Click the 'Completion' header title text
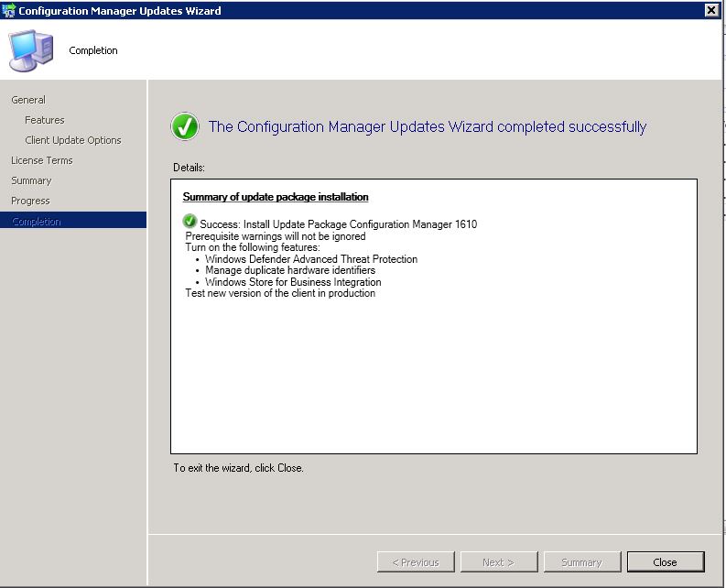Image resolution: width=726 pixels, height=588 pixels. [x=93, y=50]
